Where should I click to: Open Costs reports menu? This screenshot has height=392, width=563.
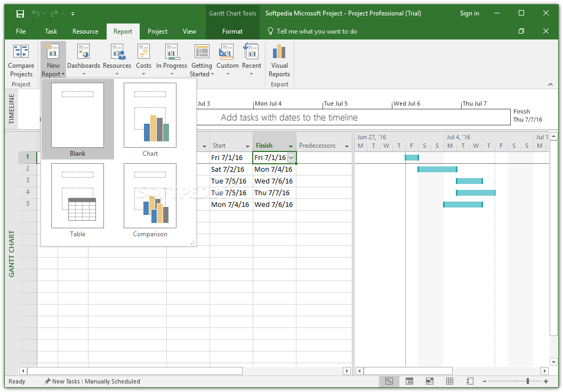[x=143, y=60]
